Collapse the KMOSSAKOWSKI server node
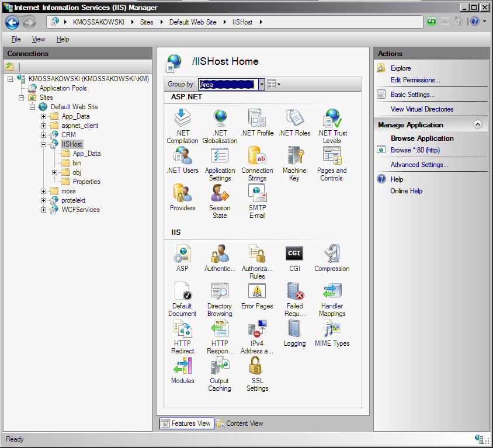 (x=11, y=79)
